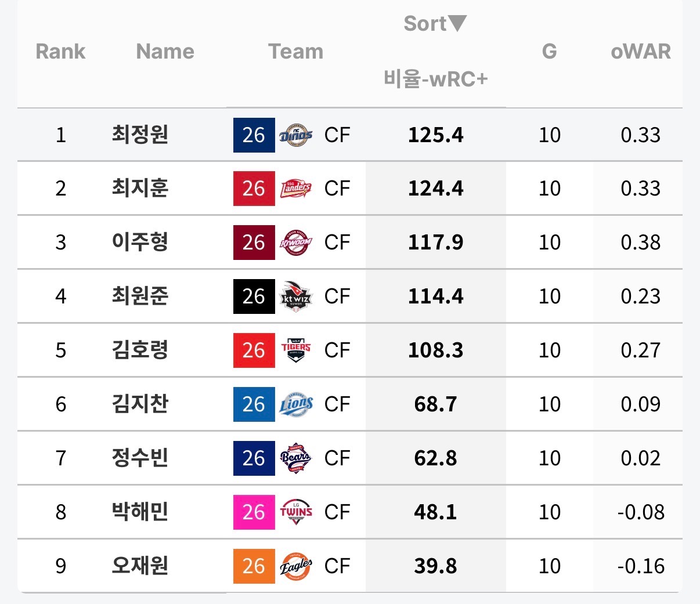
Task: Open player 김호령's profile link
Action: 140,350
